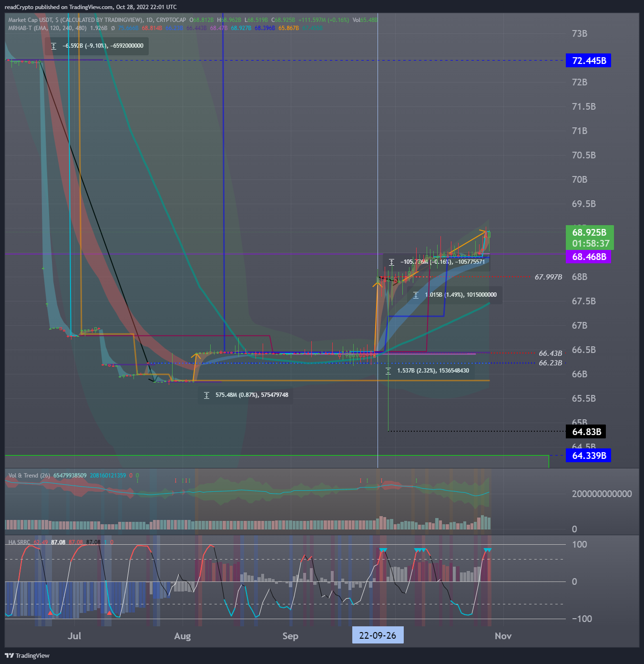
Task: Click the cyan '68.927B' MRHAB-T value
Action: 241,28
